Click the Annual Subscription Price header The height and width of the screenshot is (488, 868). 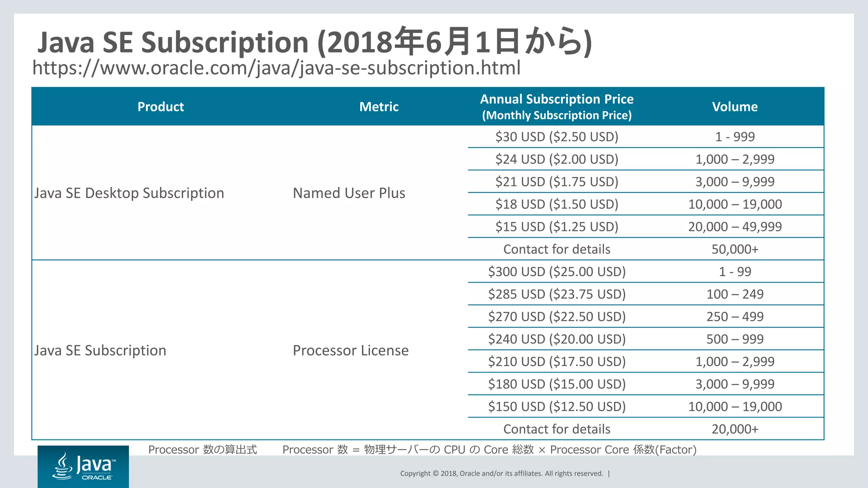(557, 107)
